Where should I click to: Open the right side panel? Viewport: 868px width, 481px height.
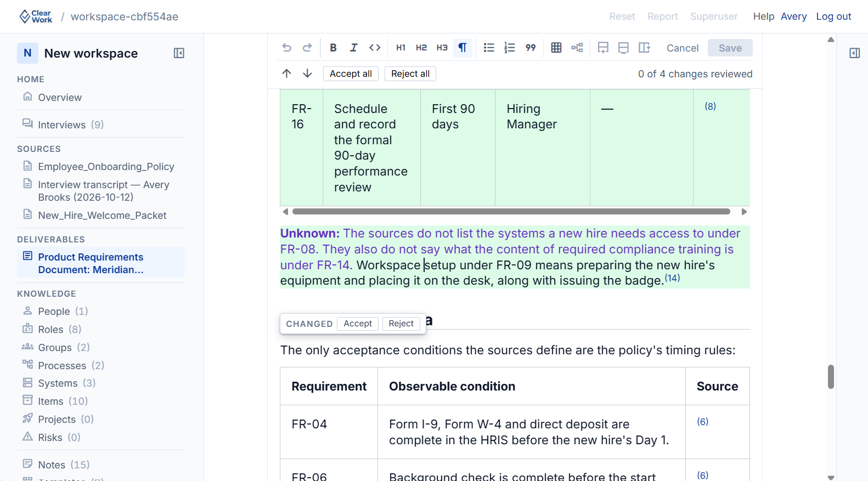pyautogui.click(x=854, y=53)
